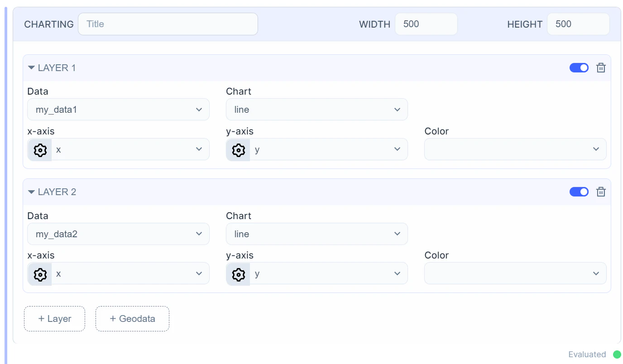Screen dimensions: 623x364
Task: Click the Evaluated status text
Action: tap(587, 354)
